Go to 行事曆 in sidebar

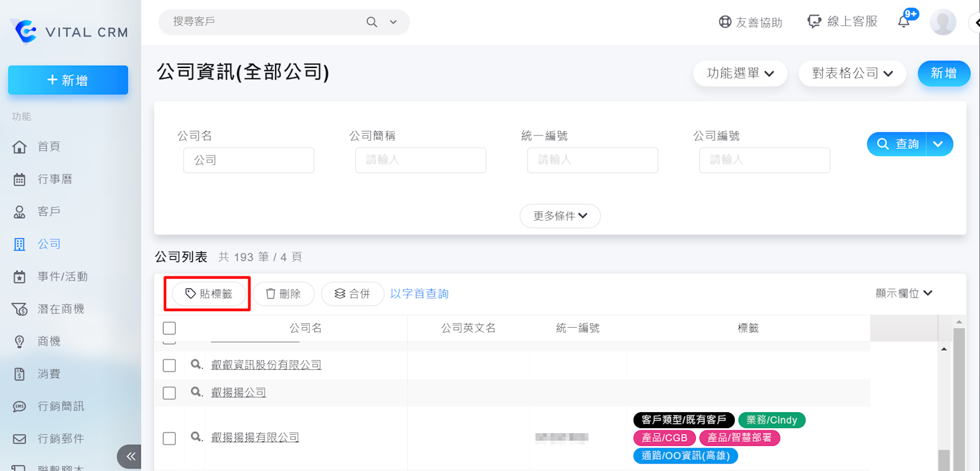pos(55,179)
